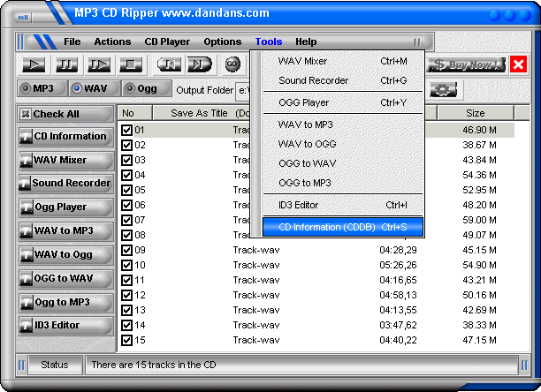
Task: Click the Check All button
Action: coord(65,114)
